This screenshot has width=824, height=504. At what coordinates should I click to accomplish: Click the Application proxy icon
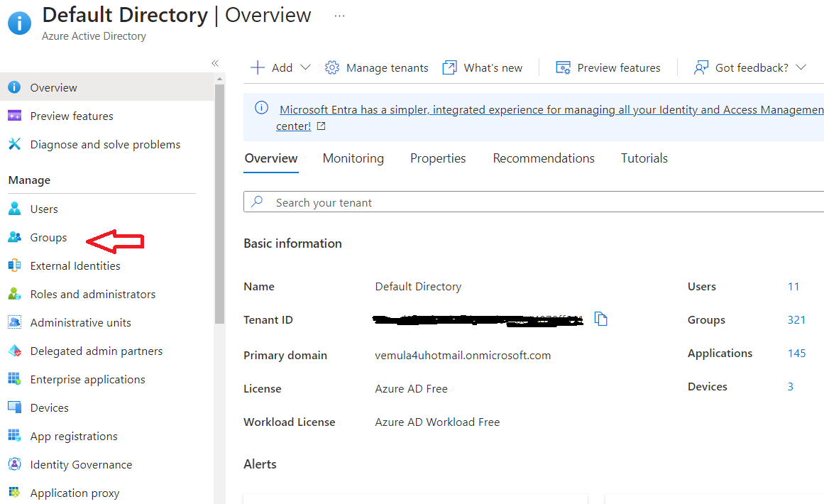pos(15,493)
